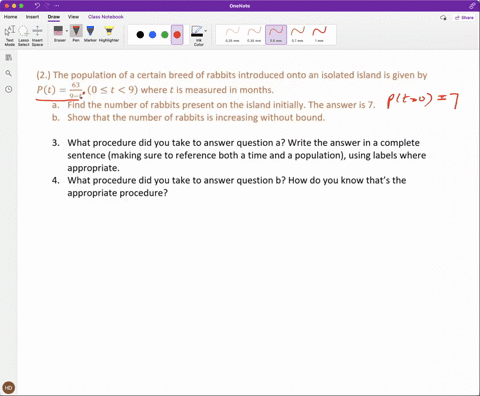Open the title bar ellipsis menu
Image resolution: width=480 pixels, height=396 pixels.
[57, 6]
